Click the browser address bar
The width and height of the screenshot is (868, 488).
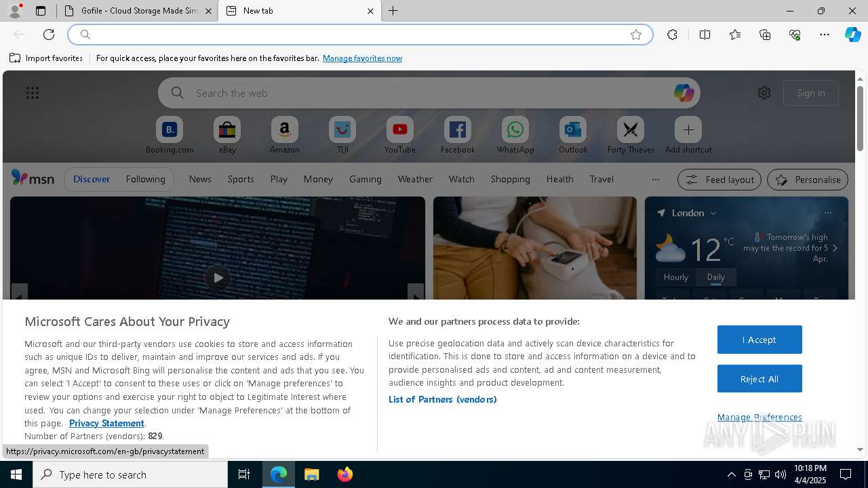point(359,35)
